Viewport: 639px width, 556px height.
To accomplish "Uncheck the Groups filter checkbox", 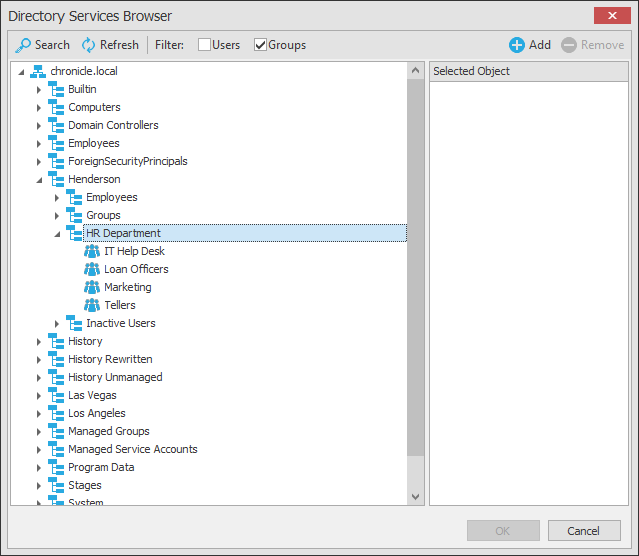I will pos(260,45).
